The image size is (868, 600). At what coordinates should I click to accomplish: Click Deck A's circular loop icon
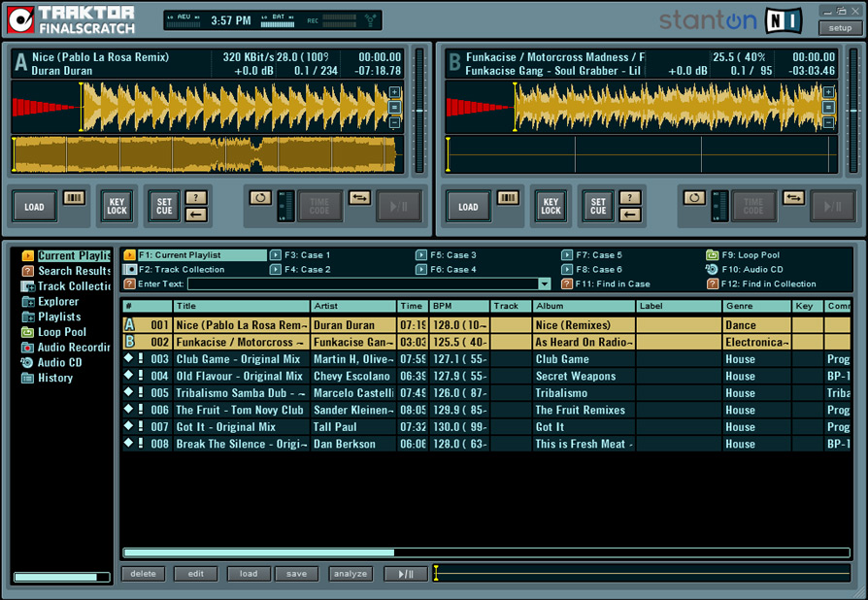[x=259, y=198]
